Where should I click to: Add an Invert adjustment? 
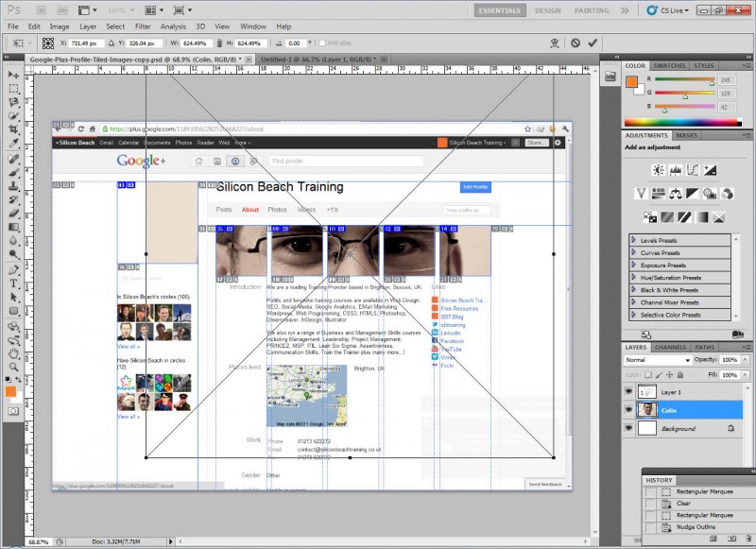coord(650,217)
